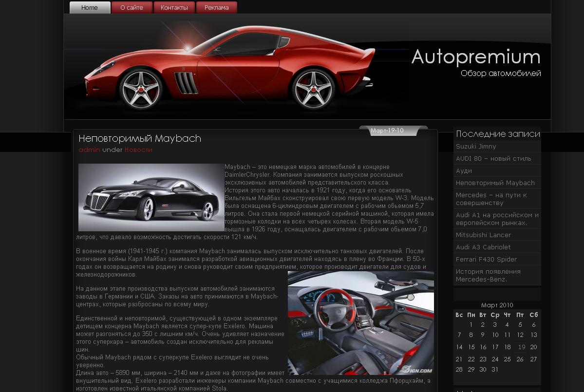Open Suzuki Jimny in recent posts
The width and height of the screenshot is (584, 392).
pyautogui.click(x=475, y=146)
